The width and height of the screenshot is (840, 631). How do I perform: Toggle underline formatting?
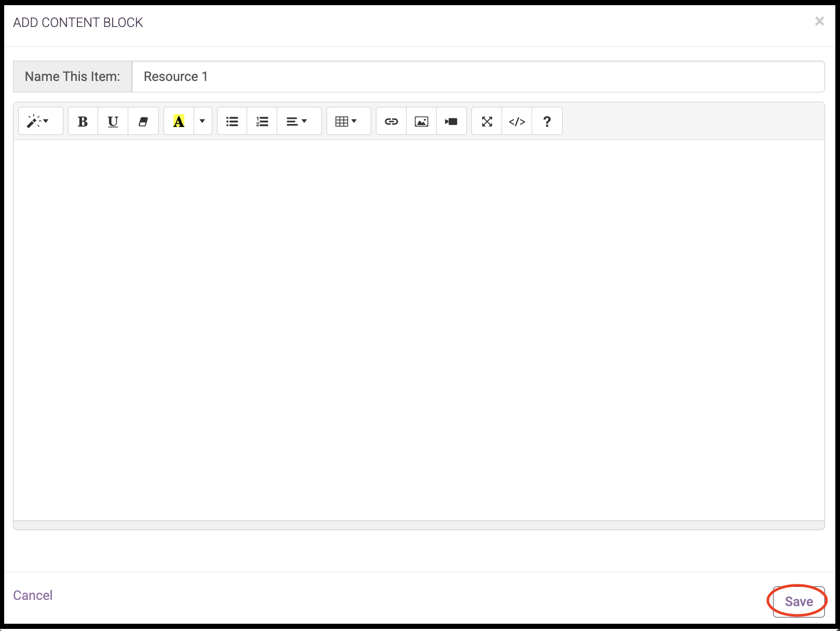pyautogui.click(x=113, y=121)
